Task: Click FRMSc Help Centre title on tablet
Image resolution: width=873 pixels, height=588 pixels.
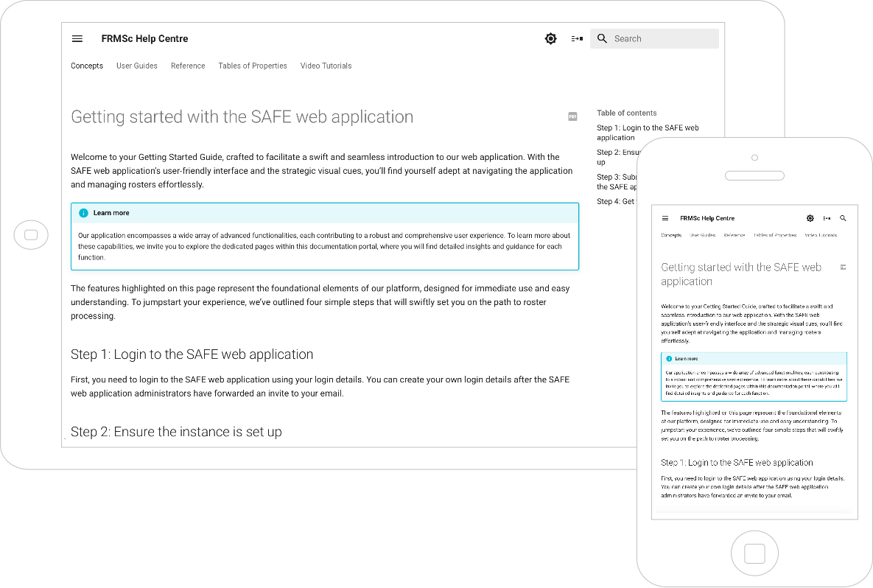Action: click(x=144, y=39)
